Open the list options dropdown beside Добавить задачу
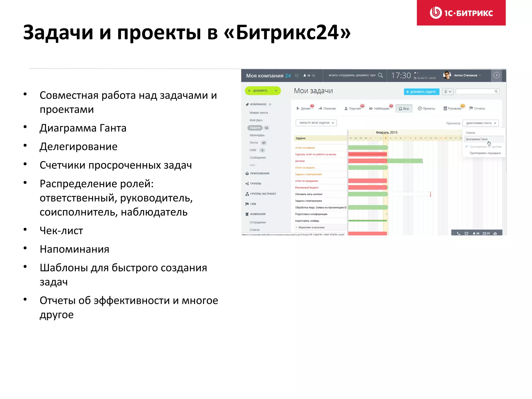This screenshot has height=399, width=532. (x=448, y=92)
